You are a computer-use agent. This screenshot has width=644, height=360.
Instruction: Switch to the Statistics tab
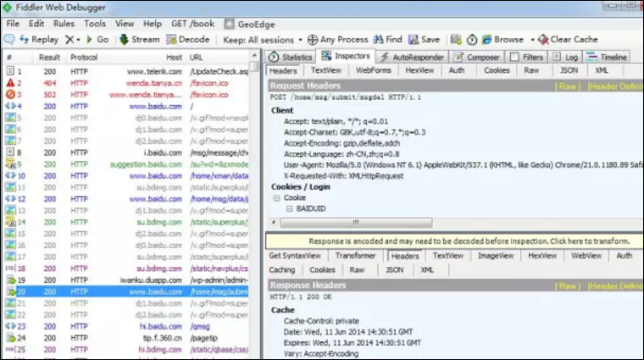click(291, 57)
